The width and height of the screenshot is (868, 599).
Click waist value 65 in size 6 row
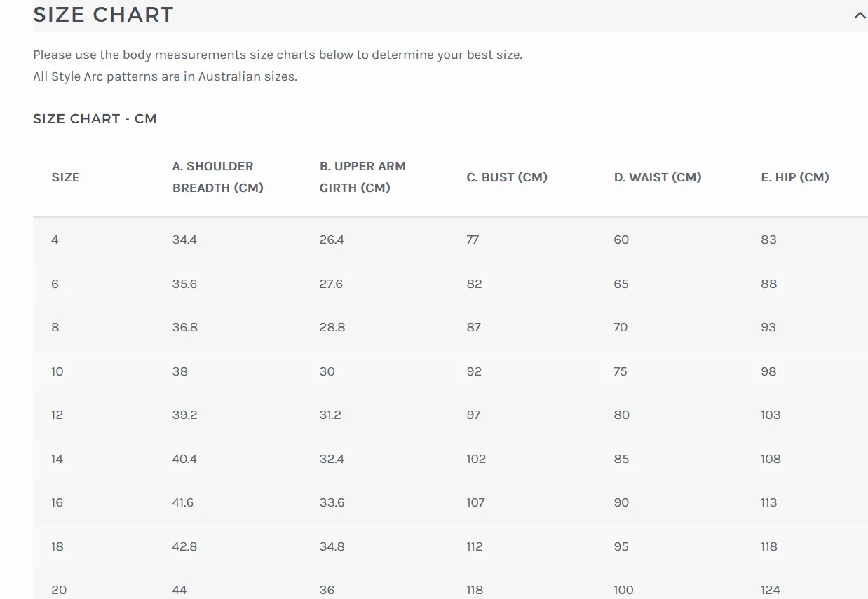621,284
